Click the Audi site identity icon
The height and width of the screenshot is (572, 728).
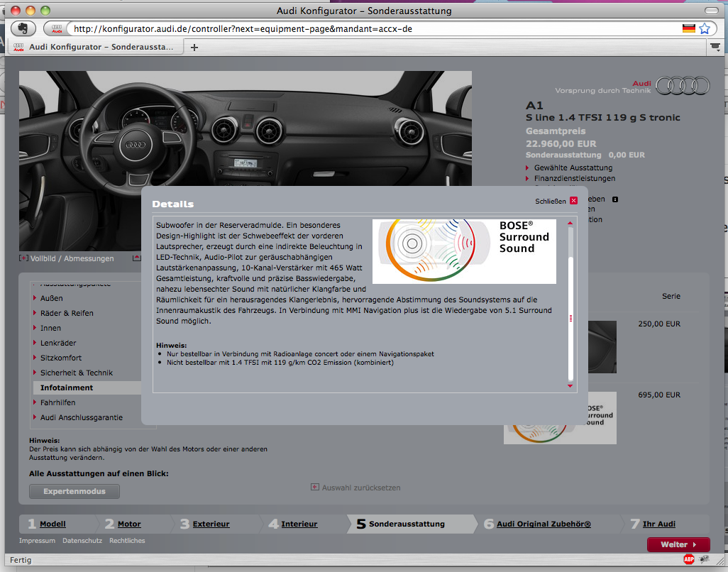tap(57, 29)
